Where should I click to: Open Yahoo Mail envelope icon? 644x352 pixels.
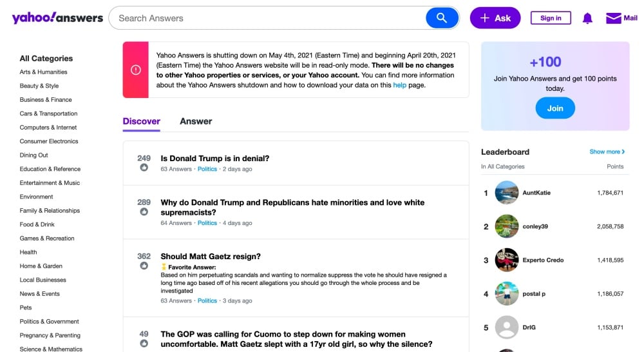614,18
